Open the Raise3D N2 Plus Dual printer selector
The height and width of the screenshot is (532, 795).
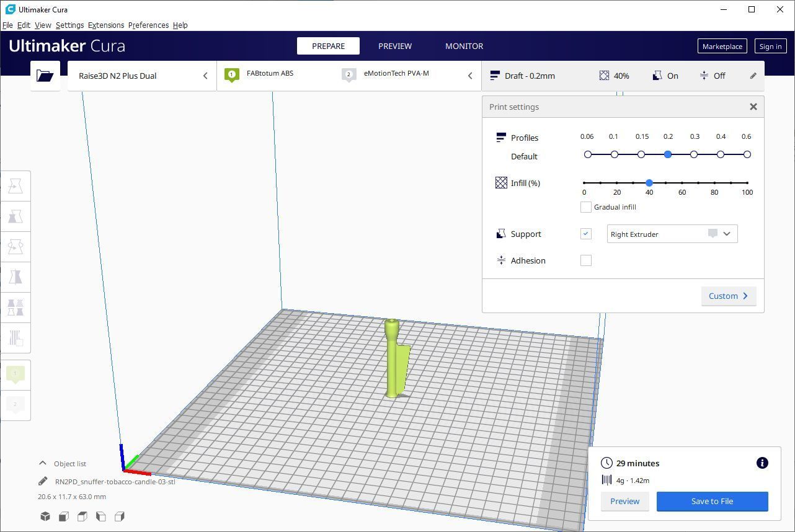pyautogui.click(x=142, y=76)
